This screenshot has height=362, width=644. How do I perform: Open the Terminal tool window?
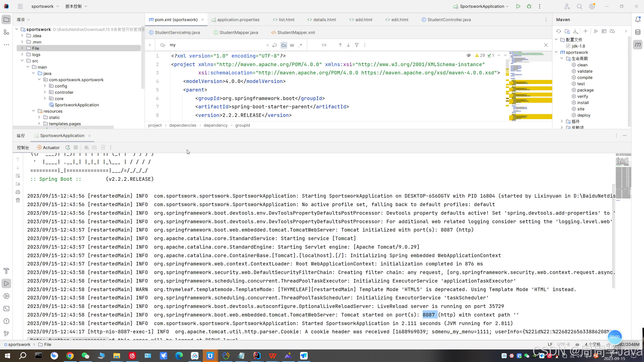click(7, 309)
